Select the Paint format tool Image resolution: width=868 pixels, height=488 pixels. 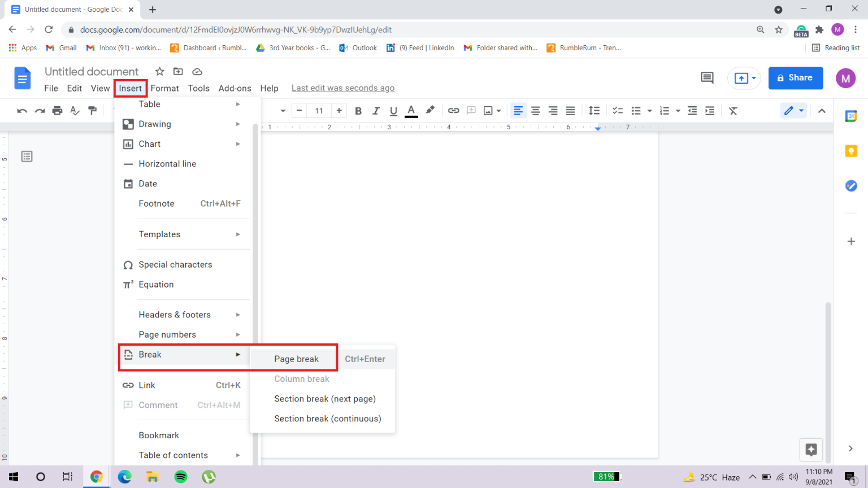(93, 111)
